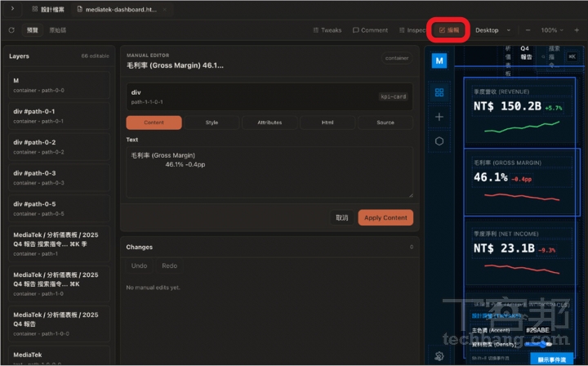Click the 取消 cancel button
The height and width of the screenshot is (366, 588).
(x=341, y=217)
